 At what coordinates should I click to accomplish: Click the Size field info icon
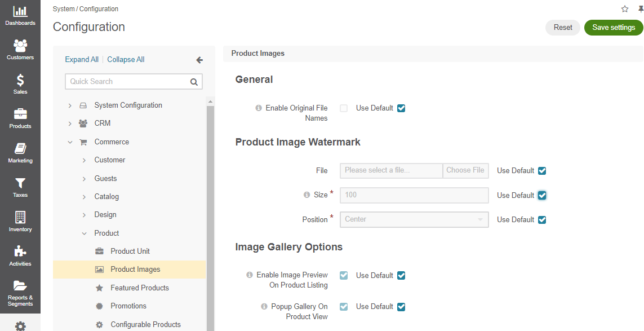307,195
